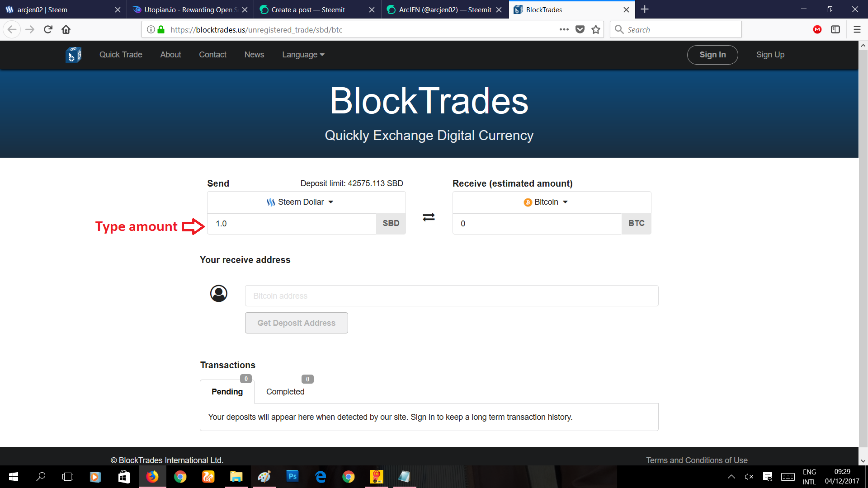868x488 pixels.
Task: Click the browser home icon
Action: (x=66, y=30)
